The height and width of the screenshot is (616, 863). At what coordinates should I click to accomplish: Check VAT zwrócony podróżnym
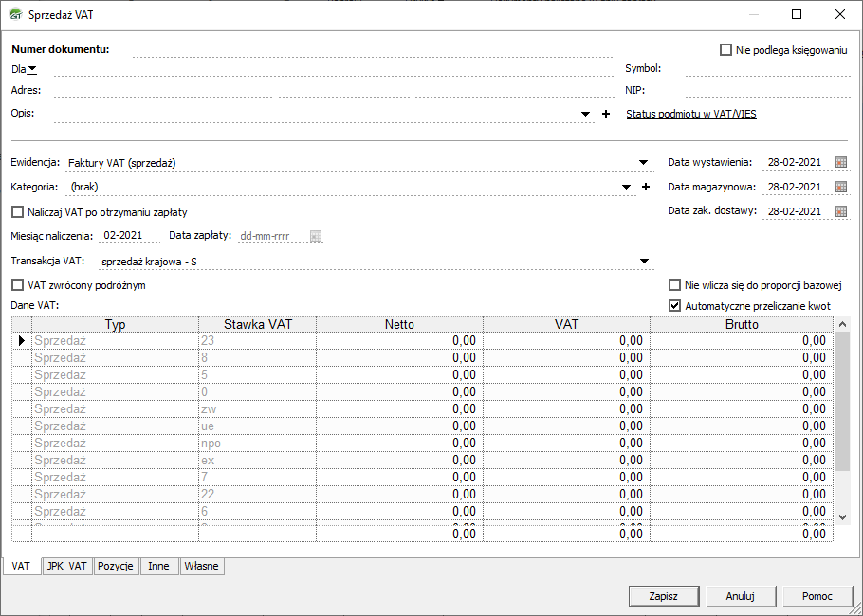pyautogui.click(x=18, y=285)
